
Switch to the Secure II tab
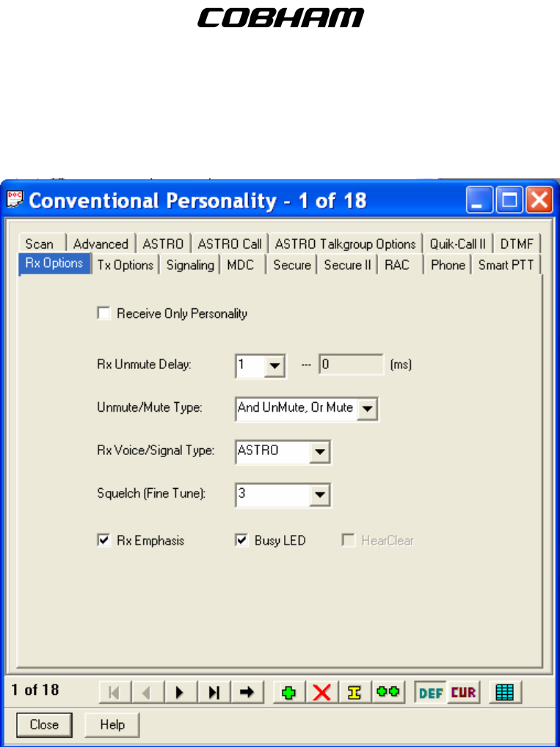click(x=347, y=265)
